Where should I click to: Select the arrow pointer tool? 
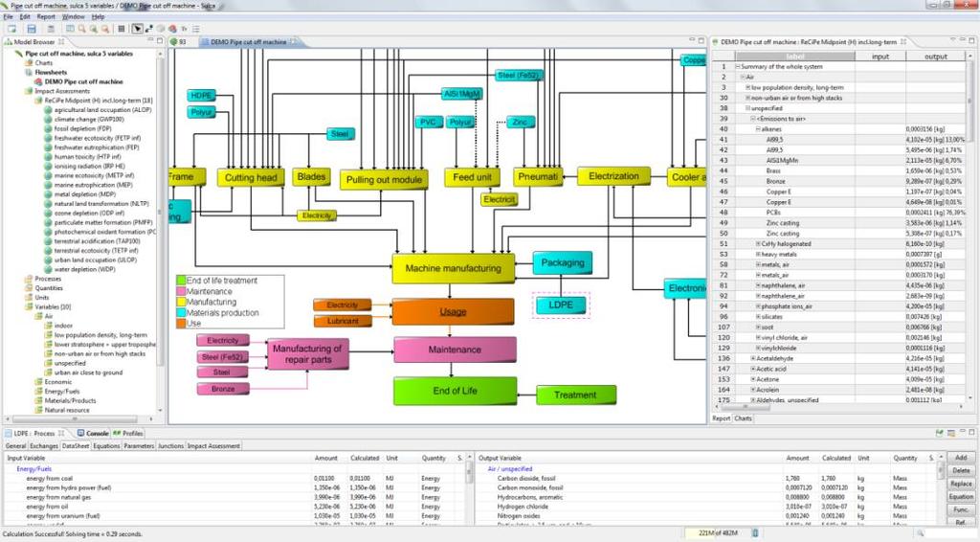(137, 29)
